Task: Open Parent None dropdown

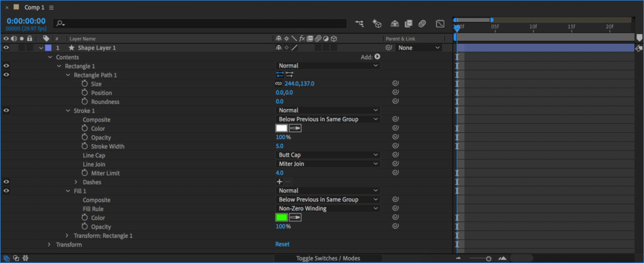Action: (418, 48)
